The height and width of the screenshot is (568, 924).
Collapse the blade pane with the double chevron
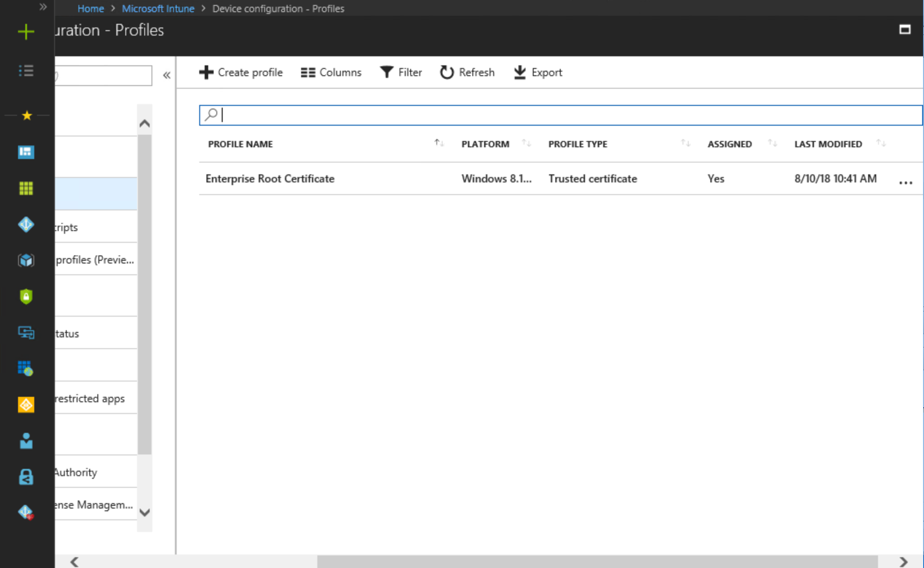click(x=166, y=75)
